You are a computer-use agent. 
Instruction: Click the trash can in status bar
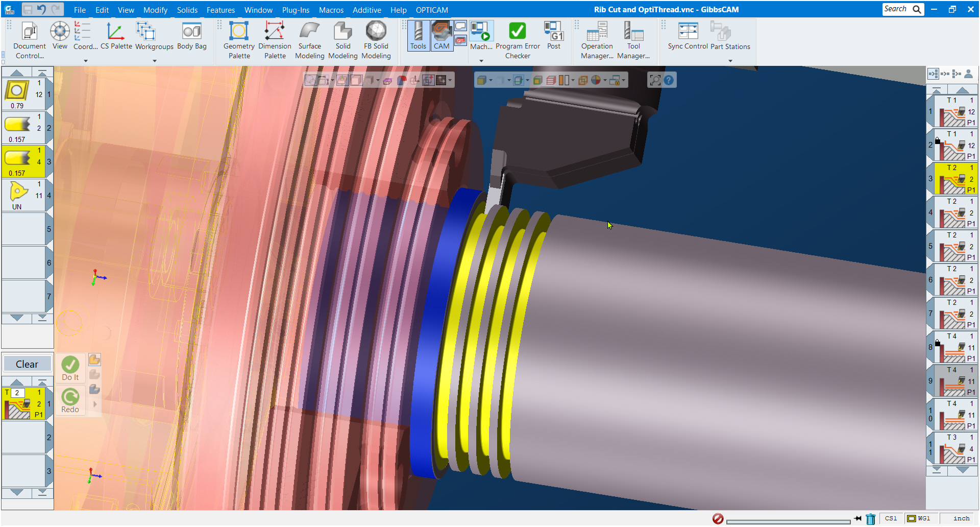pos(871,519)
